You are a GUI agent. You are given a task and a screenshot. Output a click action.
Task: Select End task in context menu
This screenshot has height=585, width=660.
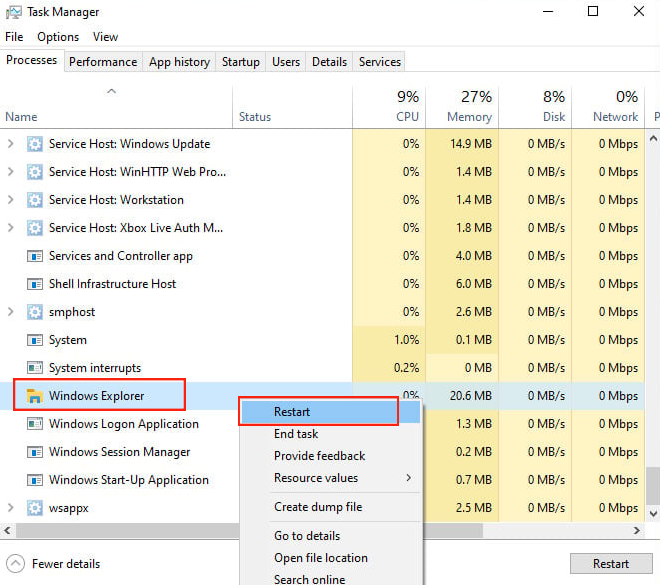pyautogui.click(x=296, y=434)
